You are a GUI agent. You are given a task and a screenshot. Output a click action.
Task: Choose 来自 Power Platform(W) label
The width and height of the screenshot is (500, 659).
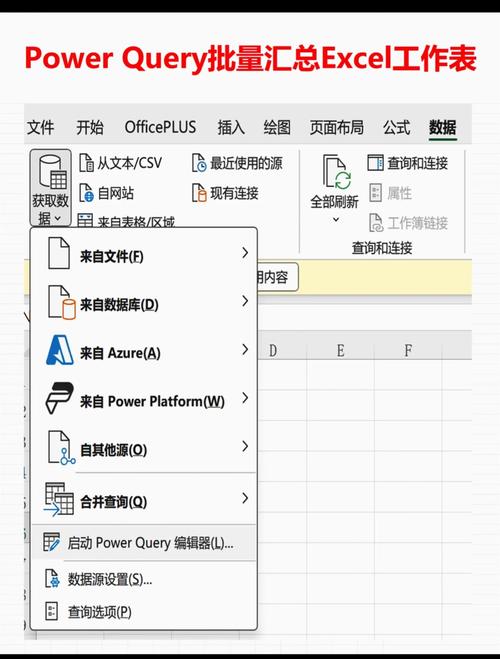click(152, 401)
